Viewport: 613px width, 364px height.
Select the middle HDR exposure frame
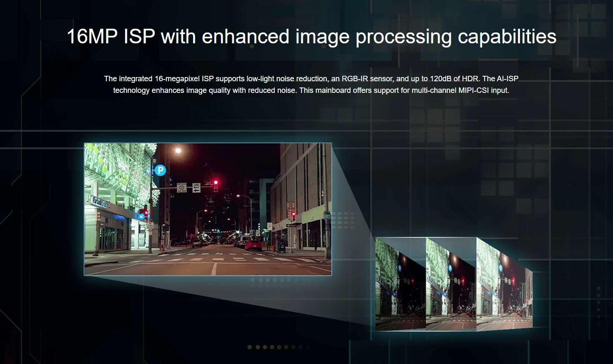[x=451, y=284]
